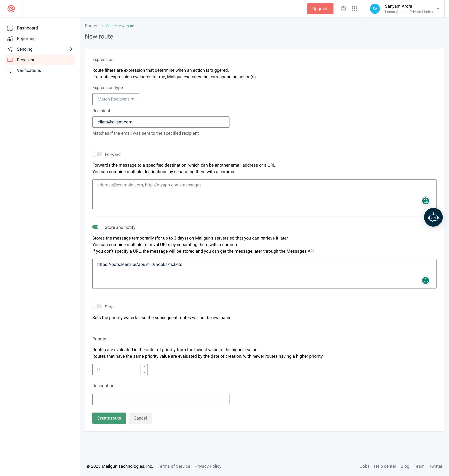Select Dashboard in the sidebar

click(27, 28)
